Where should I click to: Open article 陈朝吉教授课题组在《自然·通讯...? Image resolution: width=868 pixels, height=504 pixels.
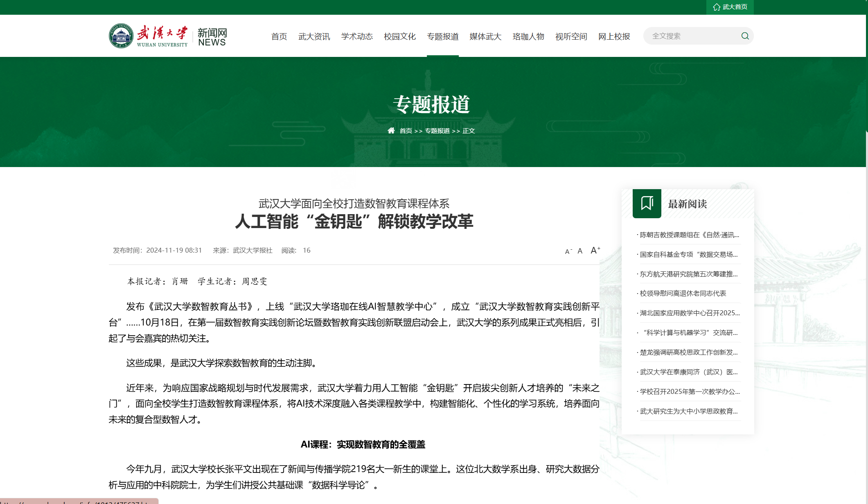pos(689,235)
